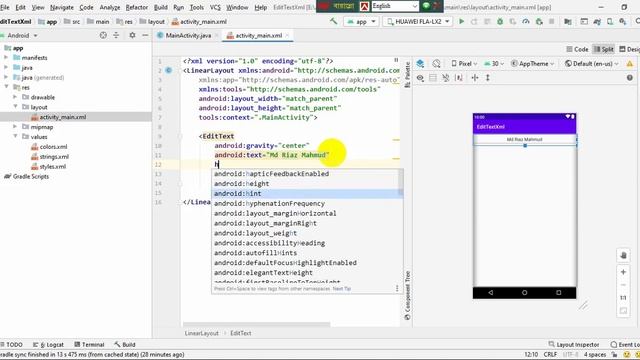
Task: Pick android:layout_weight suggestion
Action: pos(307,233)
